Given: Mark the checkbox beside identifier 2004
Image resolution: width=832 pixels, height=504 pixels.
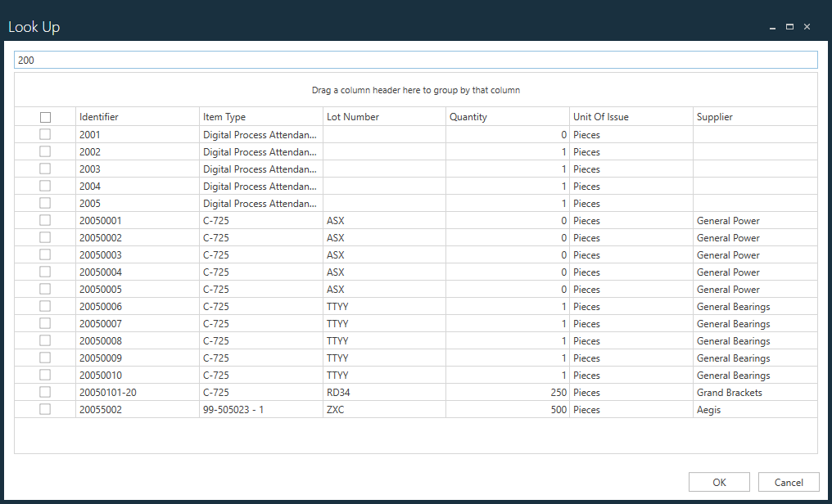Looking at the screenshot, I should tap(45, 186).
